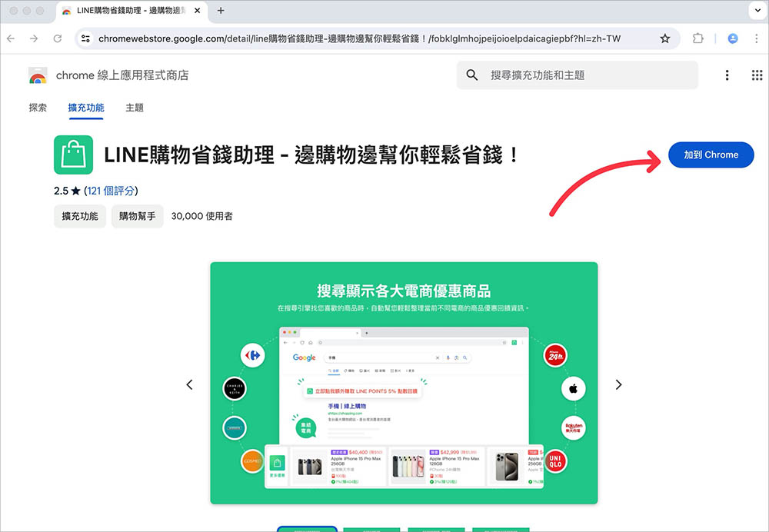Open the green promo screenshot 搜尋顯示各大電商優惠商品
The image size is (769, 532).
404,383
